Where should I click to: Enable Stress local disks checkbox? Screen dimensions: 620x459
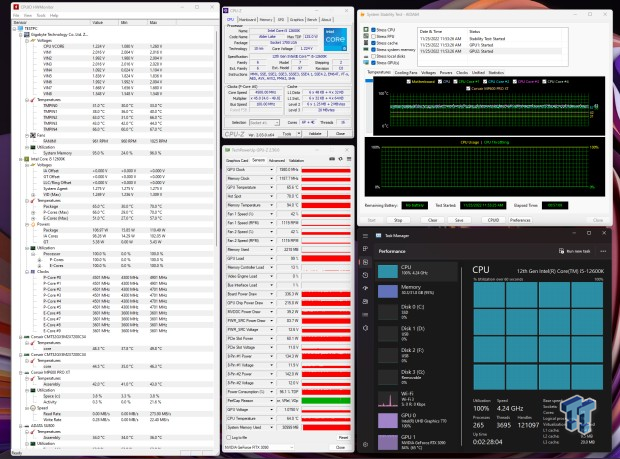coord(373,56)
